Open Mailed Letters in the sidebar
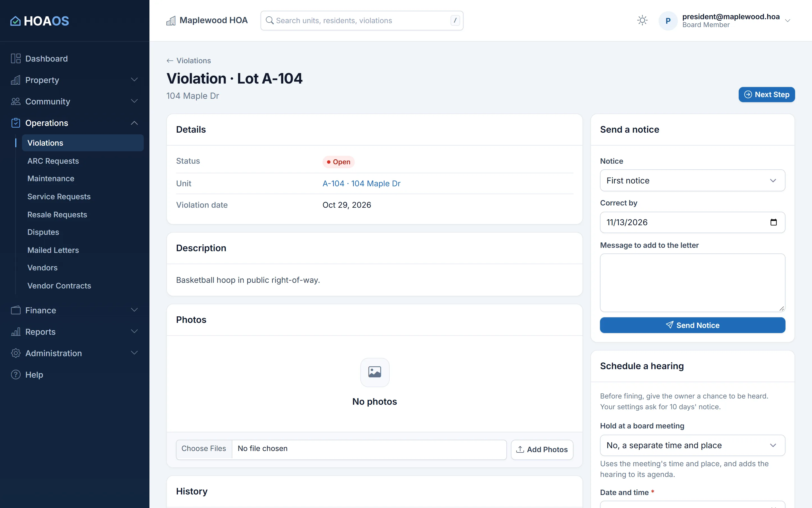 (53, 250)
